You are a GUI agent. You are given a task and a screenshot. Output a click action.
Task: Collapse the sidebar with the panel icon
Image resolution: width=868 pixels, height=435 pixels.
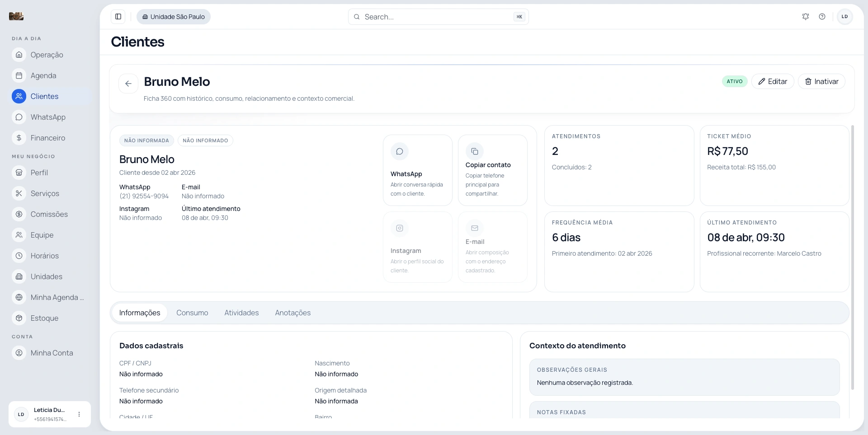pyautogui.click(x=118, y=17)
